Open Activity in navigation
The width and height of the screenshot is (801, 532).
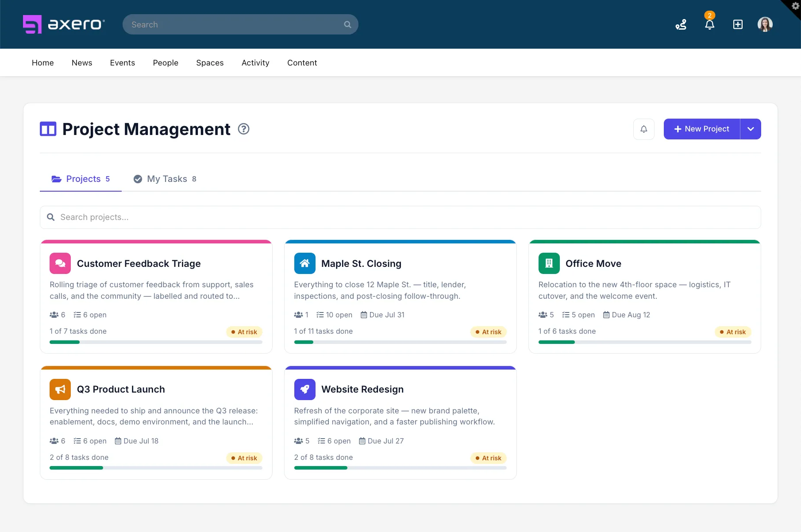(x=255, y=63)
